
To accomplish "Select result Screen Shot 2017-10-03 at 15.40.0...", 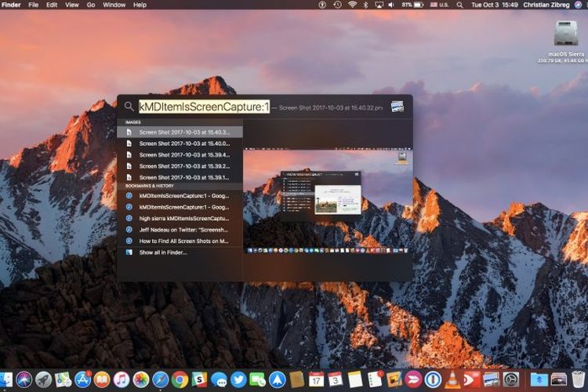I will pos(180,143).
